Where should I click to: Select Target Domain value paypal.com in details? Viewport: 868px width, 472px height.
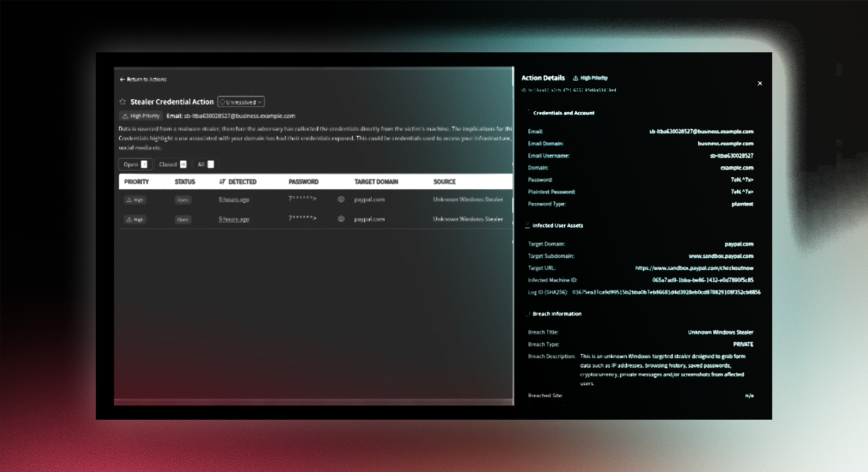tap(739, 244)
